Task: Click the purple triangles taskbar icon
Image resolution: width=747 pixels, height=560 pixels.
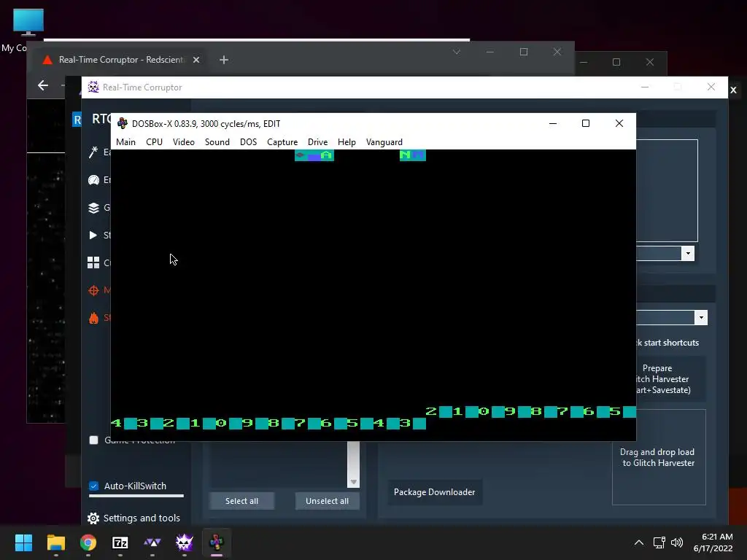Action: tap(152, 542)
